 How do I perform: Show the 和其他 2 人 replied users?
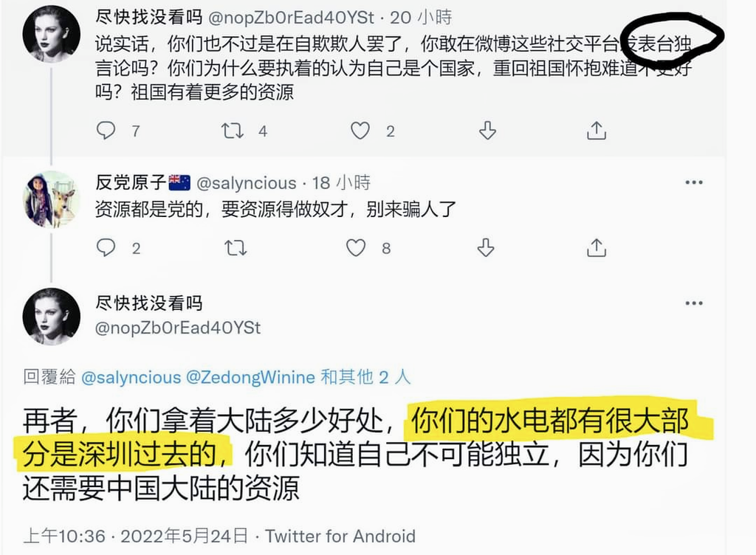point(366,376)
